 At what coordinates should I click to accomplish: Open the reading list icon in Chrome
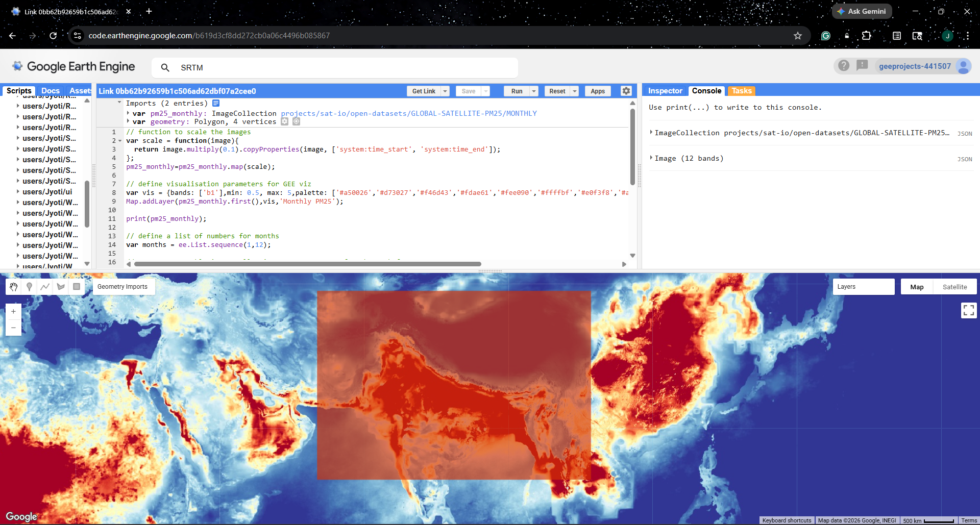(897, 36)
